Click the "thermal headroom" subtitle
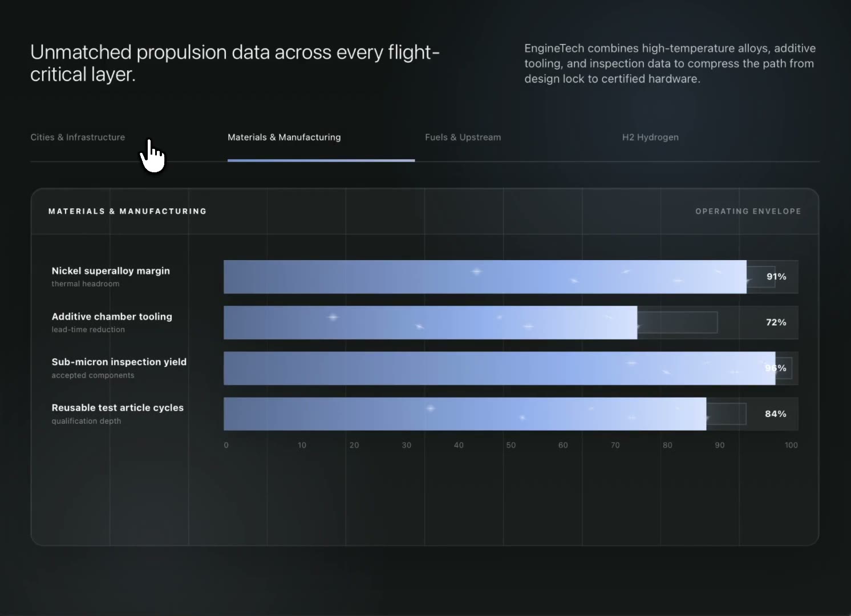The width and height of the screenshot is (851, 616). [86, 284]
